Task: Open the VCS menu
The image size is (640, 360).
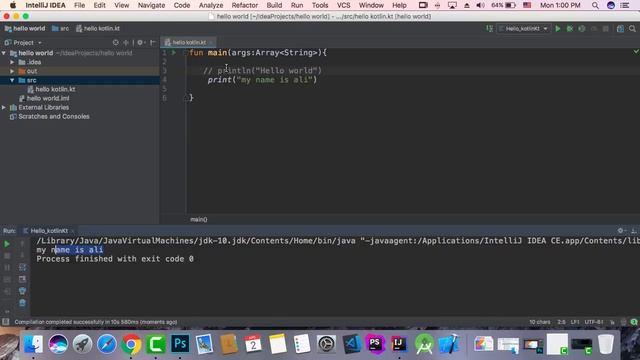Action: (x=343, y=5)
